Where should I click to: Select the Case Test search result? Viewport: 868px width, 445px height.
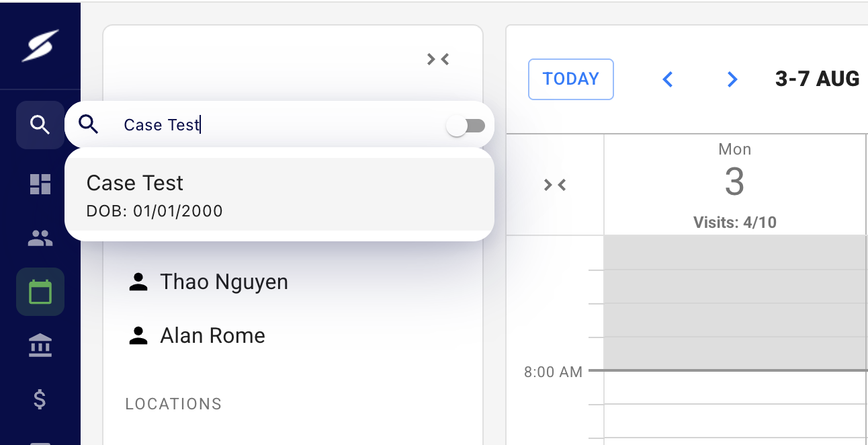(279, 194)
